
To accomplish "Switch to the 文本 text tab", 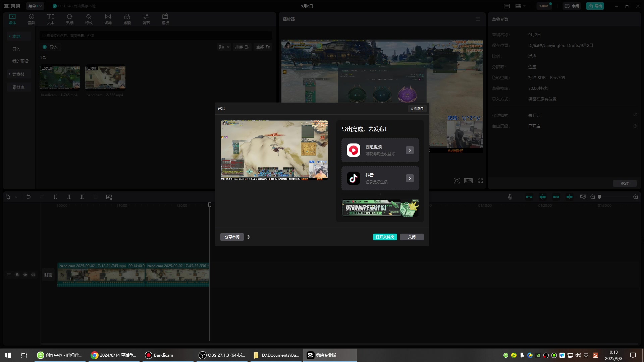I will [51, 19].
